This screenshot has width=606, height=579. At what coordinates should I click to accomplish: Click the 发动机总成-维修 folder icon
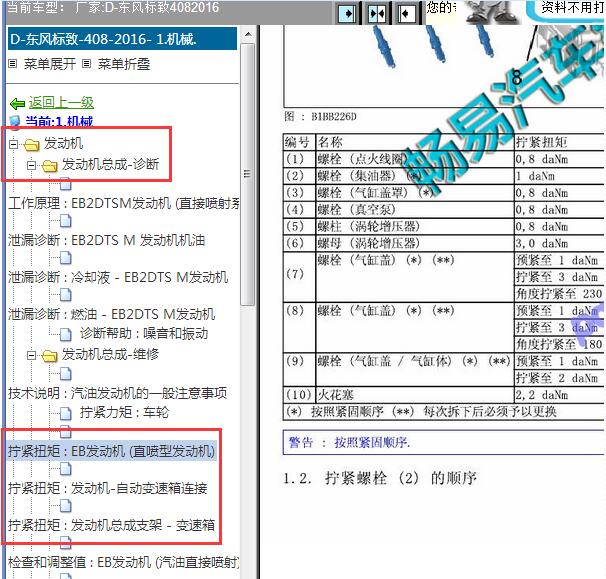pos(49,355)
